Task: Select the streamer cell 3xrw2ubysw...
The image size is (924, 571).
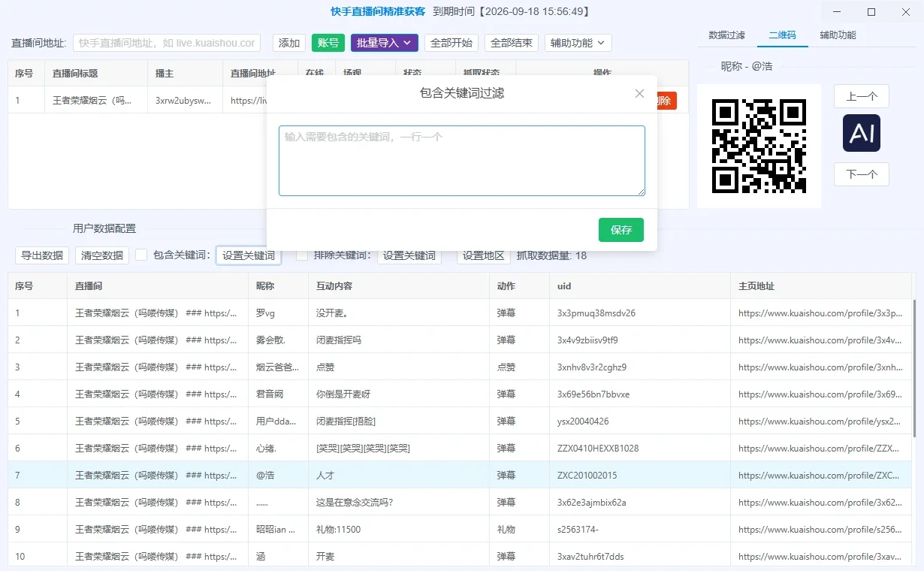Action: tap(185, 100)
